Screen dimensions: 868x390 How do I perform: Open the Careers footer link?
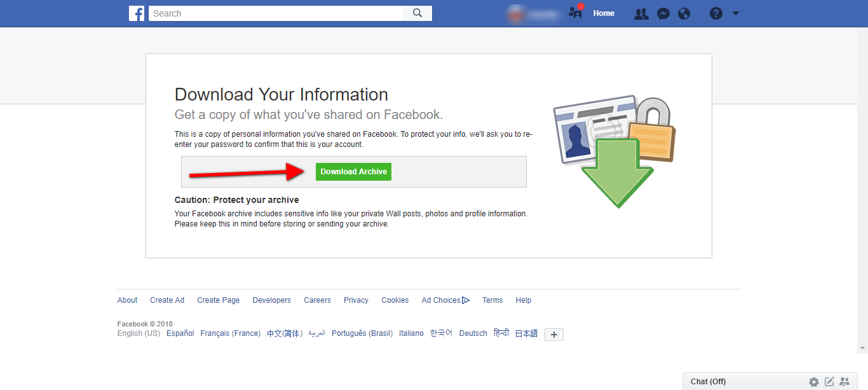tap(317, 300)
